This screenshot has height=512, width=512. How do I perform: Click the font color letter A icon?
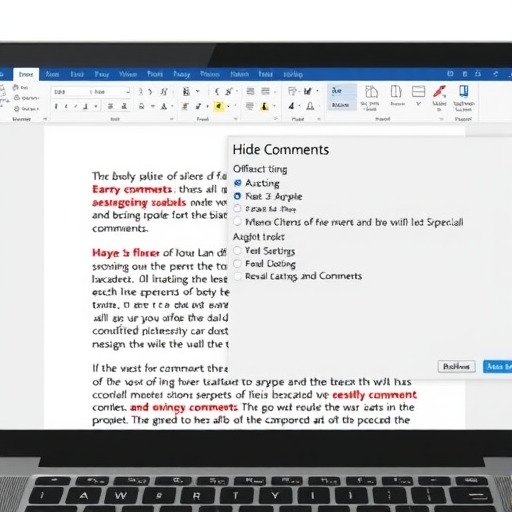click(164, 106)
